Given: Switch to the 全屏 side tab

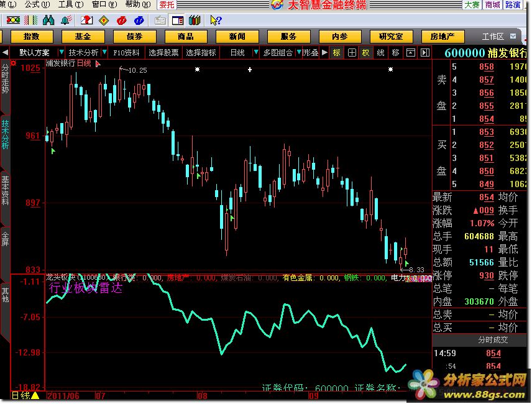Looking at the screenshot, I should 5,239.
